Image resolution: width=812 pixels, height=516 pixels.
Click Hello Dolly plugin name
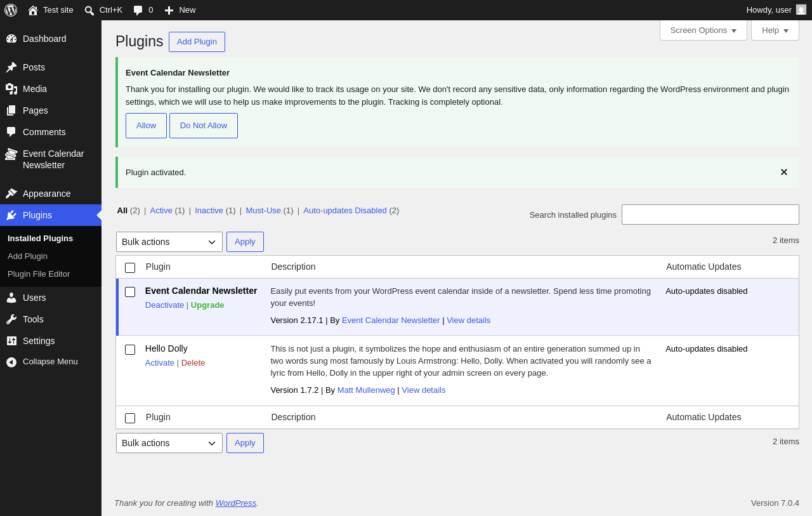point(166,348)
